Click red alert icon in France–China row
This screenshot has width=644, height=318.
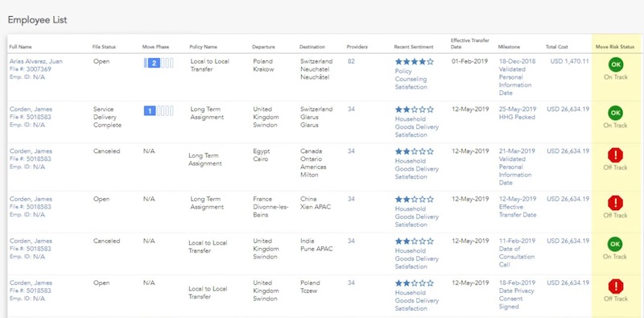615,203
